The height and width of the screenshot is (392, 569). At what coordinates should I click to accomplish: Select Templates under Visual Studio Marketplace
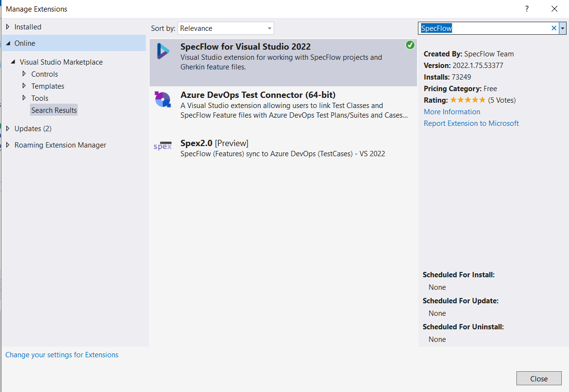click(x=48, y=86)
